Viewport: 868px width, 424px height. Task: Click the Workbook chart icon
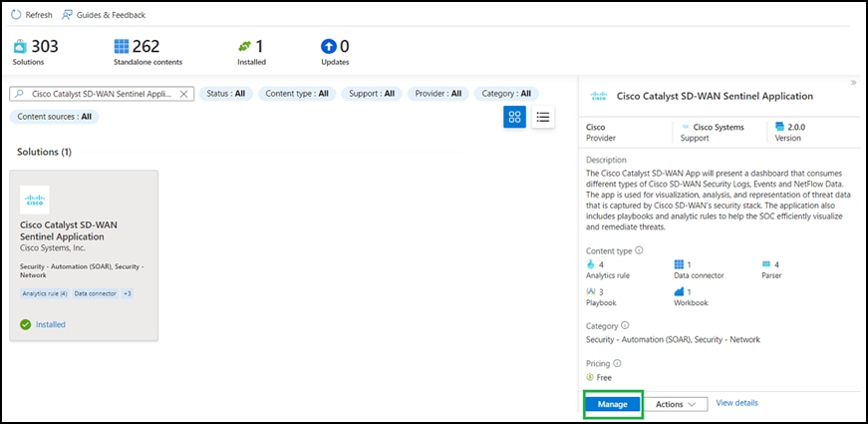[679, 291]
